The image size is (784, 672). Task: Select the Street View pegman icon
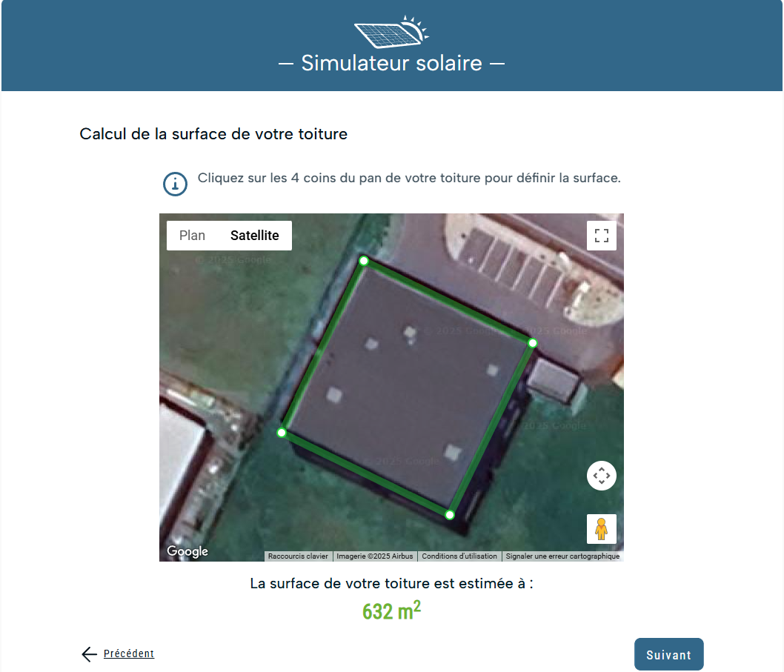tap(602, 529)
